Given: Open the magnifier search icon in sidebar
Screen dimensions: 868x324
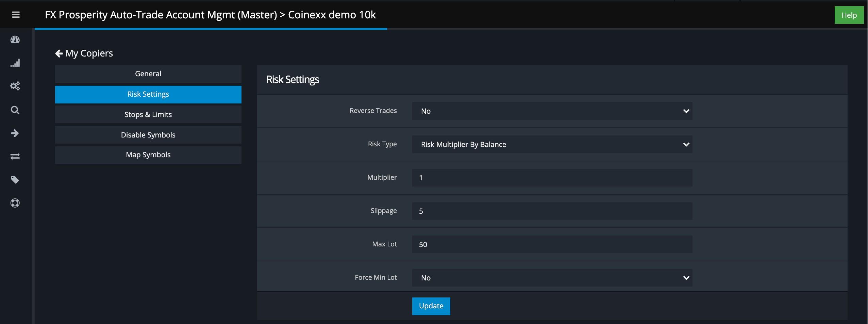Looking at the screenshot, I should pyautogui.click(x=15, y=110).
